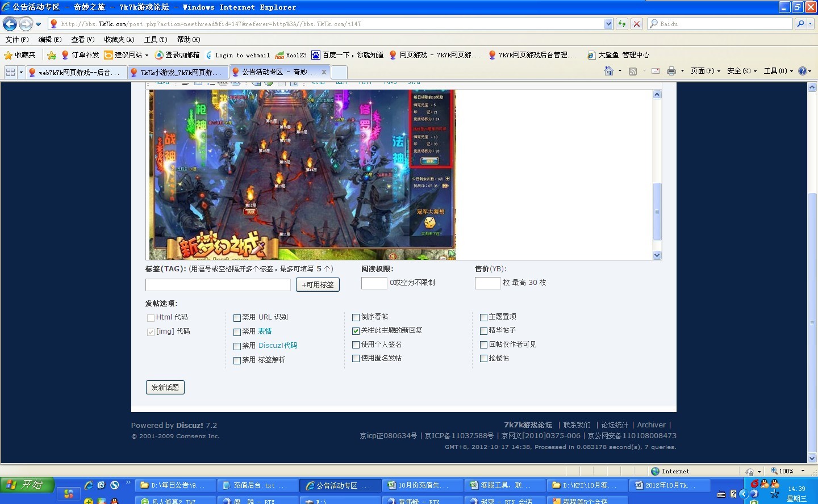
Task: Click the Stop loading X icon
Action: (637, 24)
